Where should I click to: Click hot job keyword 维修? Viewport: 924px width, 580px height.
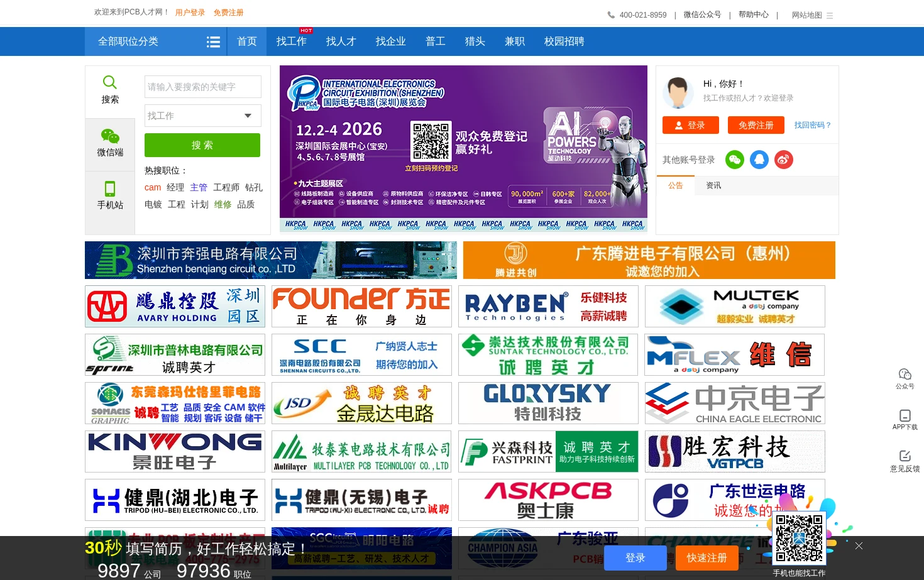(x=223, y=204)
